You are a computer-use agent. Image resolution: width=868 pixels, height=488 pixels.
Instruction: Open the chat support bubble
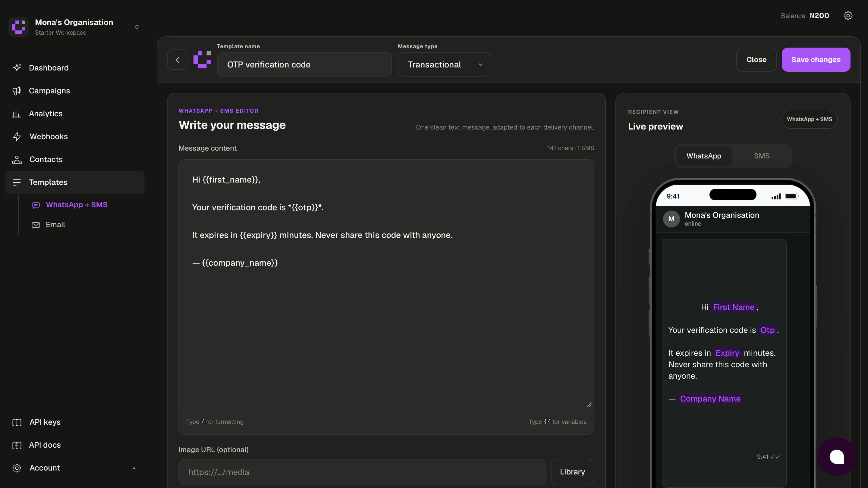837,457
